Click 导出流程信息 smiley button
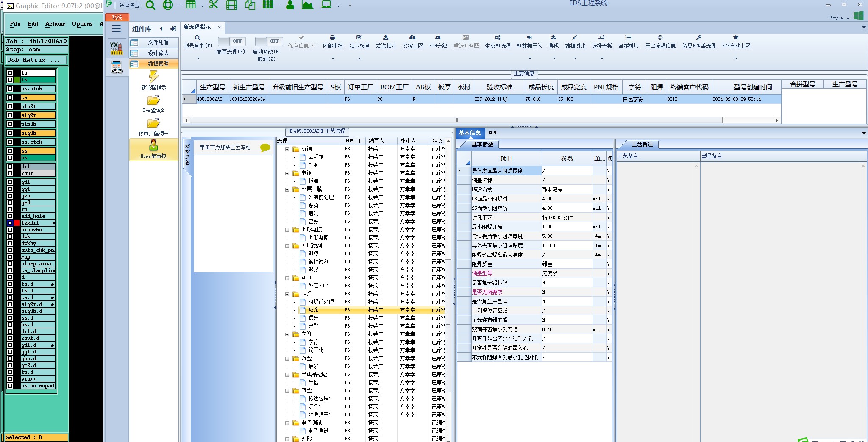The width and height of the screenshot is (868, 442). point(660,42)
